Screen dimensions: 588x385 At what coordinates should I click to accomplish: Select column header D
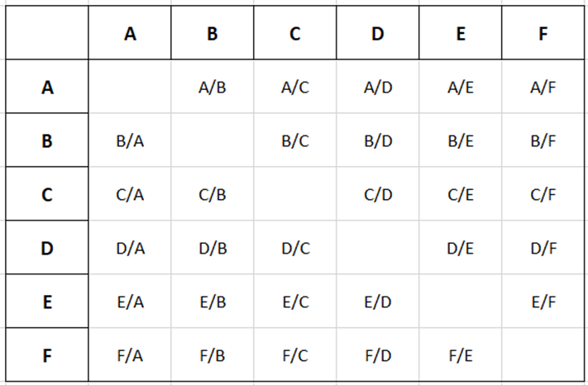(378, 34)
